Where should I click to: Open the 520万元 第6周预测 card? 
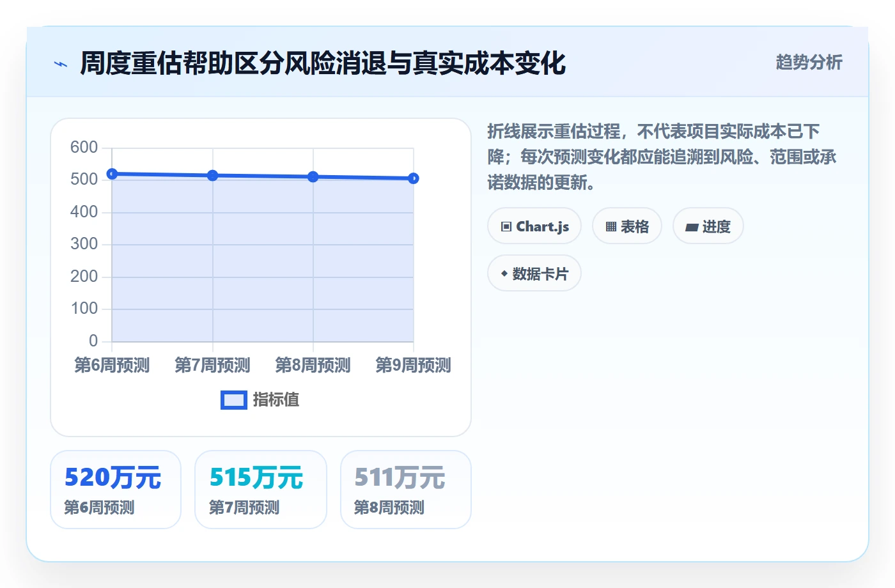tap(116, 490)
